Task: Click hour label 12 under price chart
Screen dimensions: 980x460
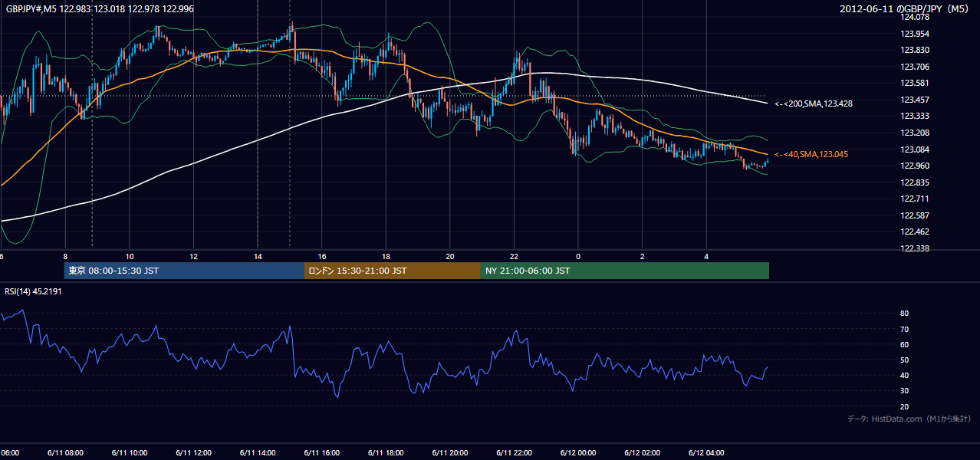Action: pyautogui.click(x=194, y=256)
